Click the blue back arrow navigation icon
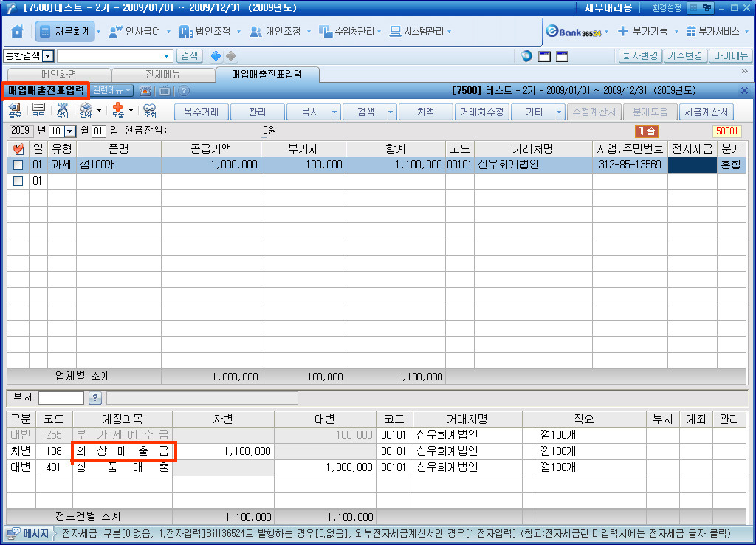The height and width of the screenshot is (545, 756). (216, 56)
